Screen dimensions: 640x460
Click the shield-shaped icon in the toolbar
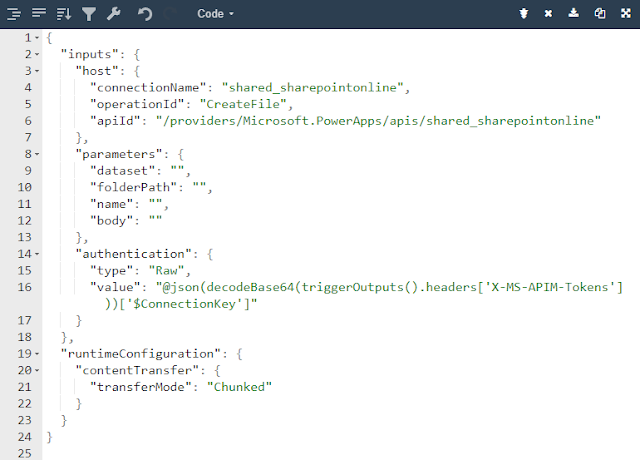[x=524, y=13]
